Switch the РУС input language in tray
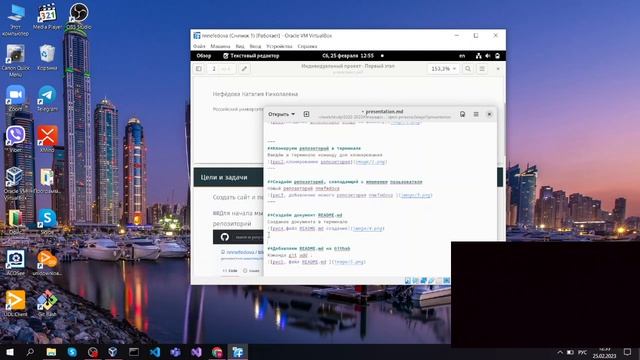 point(582,352)
